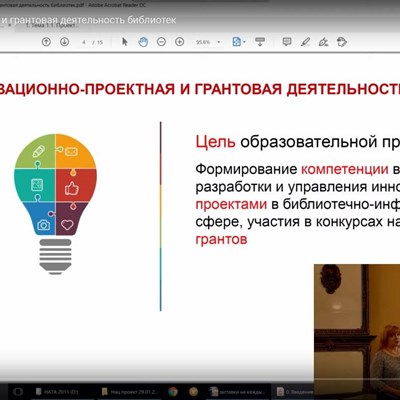Click the presenter webcam thumbnail
Screen dimensions: 400x400
pos(357,332)
